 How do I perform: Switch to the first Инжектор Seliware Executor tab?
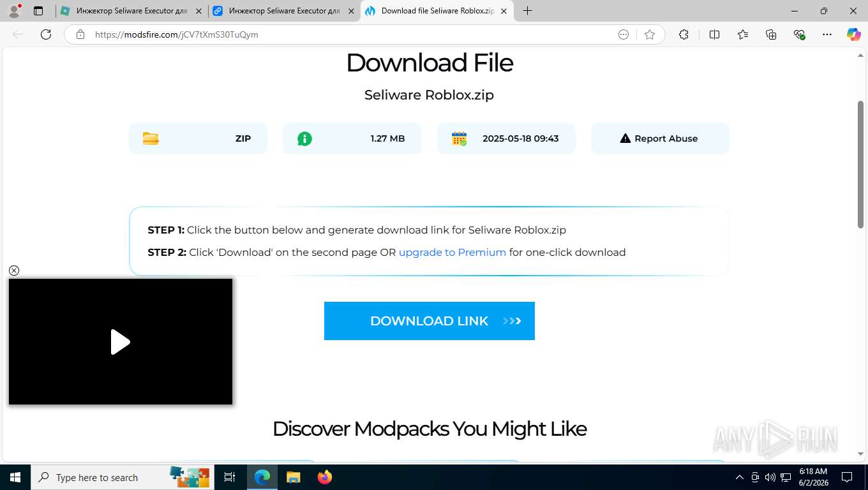[x=131, y=11]
